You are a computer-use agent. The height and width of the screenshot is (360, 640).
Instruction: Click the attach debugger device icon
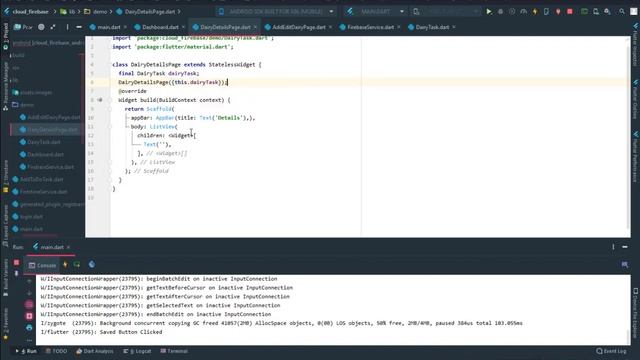pos(546,12)
